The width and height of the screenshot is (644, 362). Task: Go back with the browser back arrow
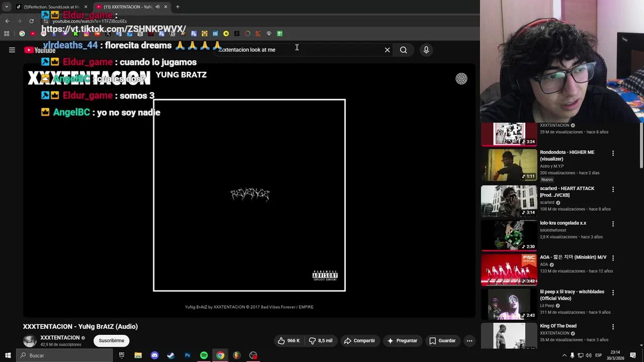7,21
